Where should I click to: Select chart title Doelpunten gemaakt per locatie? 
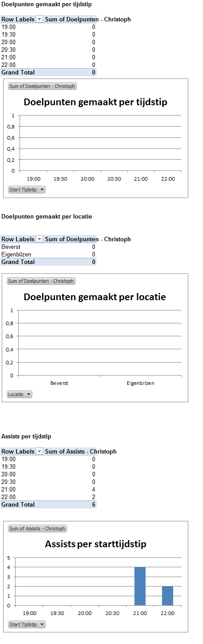click(94, 297)
